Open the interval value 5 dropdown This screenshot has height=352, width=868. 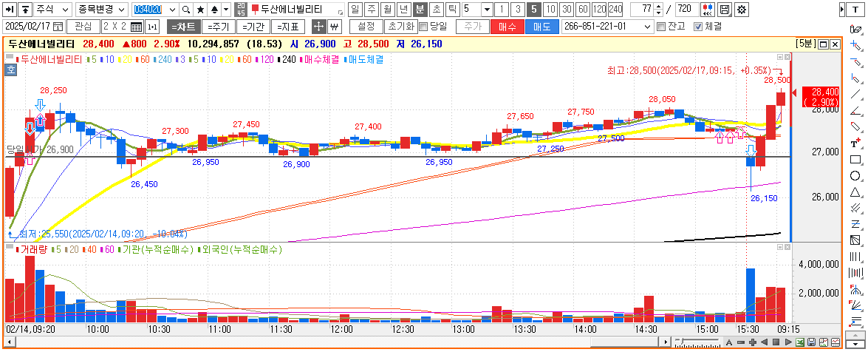pyautogui.click(x=486, y=10)
